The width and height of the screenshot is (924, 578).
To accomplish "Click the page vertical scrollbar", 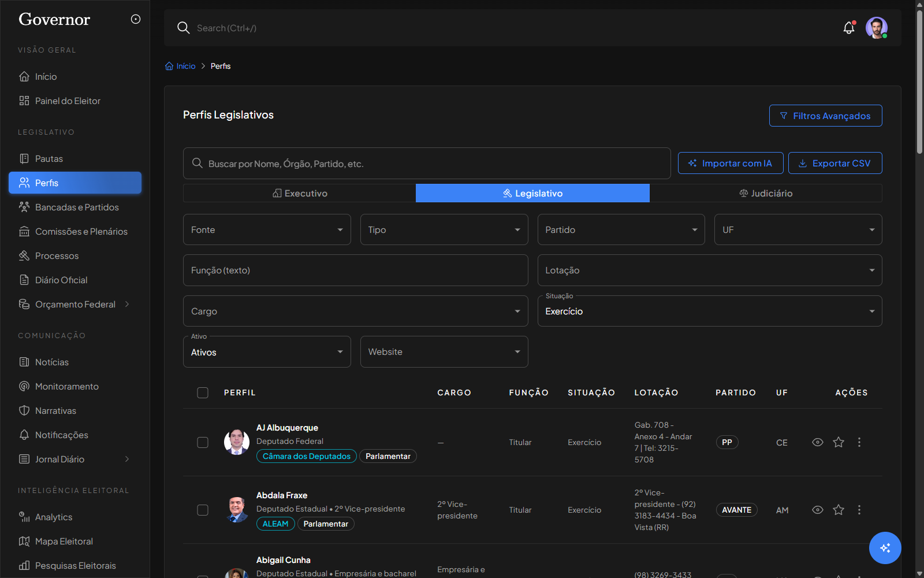I will pyautogui.click(x=919, y=81).
